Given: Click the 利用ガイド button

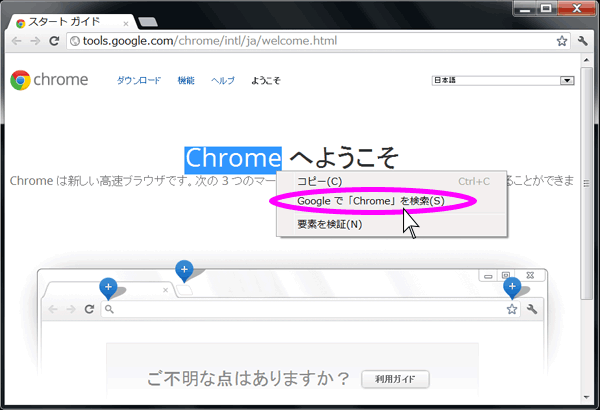Looking at the screenshot, I should (x=395, y=379).
